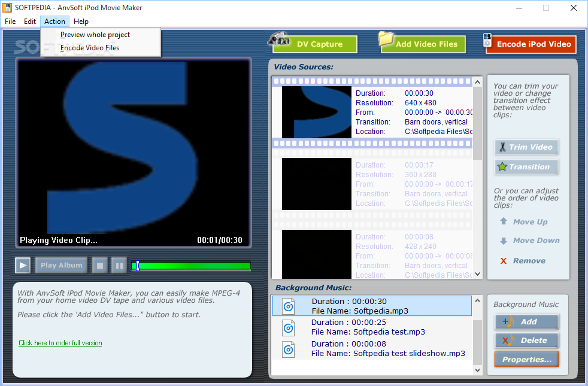Click the green playback progress bar
Screen dimensions: 588x386
191,266
